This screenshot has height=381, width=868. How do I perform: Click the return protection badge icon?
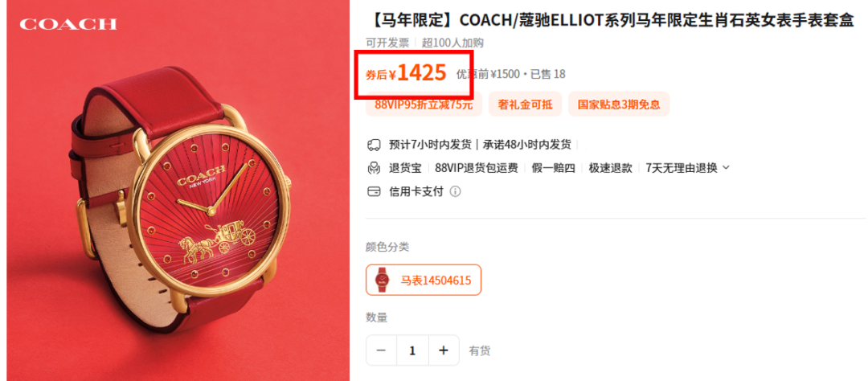point(375,168)
